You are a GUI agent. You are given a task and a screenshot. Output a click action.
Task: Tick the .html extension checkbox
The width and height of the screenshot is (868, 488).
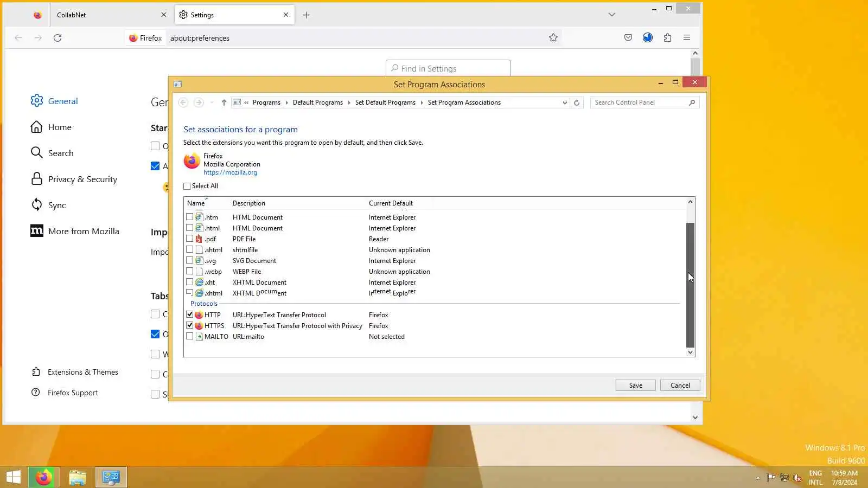tap(189, 228)
